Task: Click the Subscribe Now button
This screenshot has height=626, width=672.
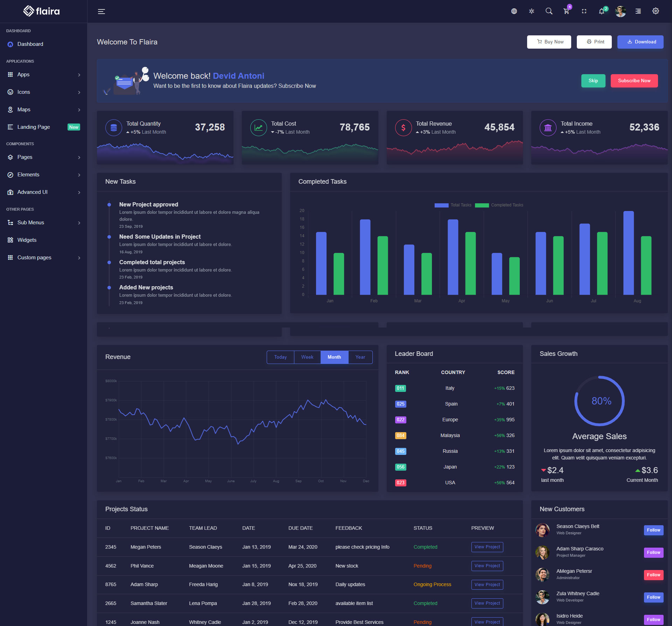Action: click(x=634, y=80)
